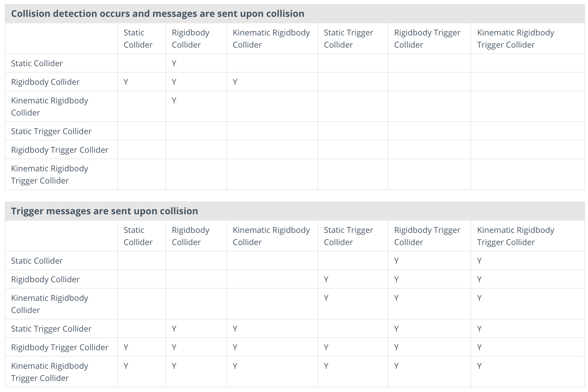Click the Y in collision table's Kinematic Rigidbody Collider row
588x392 pixels.
[174, 100]
